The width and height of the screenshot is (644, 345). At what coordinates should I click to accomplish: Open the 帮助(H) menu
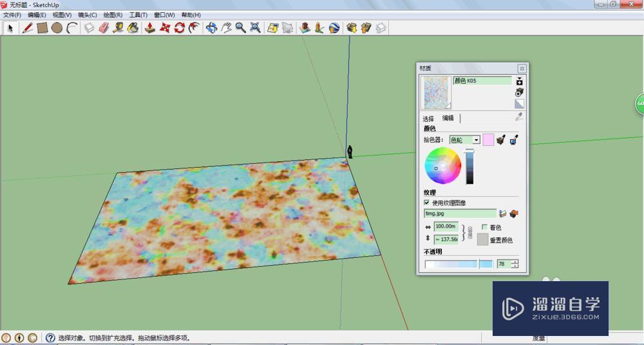(191, 15)
